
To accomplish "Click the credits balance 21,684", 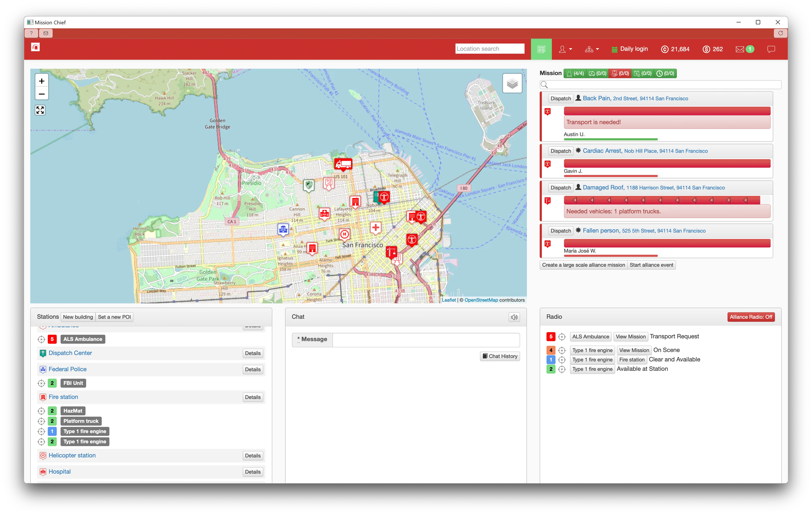I will coord(675,49).
